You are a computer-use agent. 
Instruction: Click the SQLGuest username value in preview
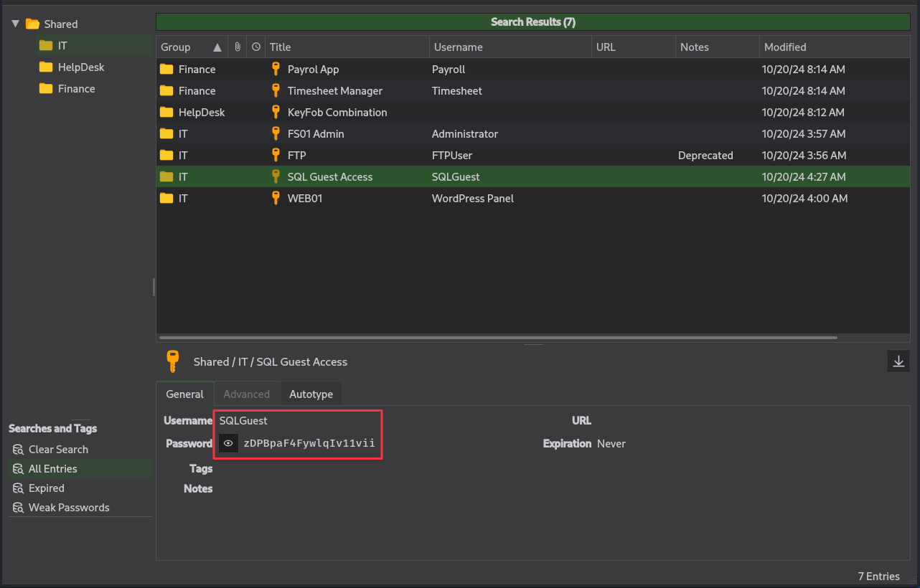point(243,421)
